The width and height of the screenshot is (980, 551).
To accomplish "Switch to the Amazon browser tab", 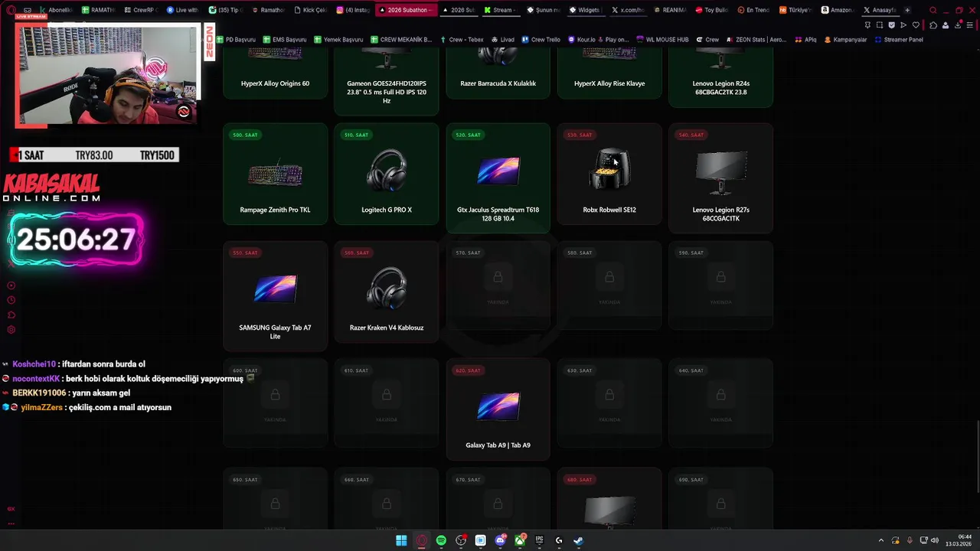I will coord(837,10).
